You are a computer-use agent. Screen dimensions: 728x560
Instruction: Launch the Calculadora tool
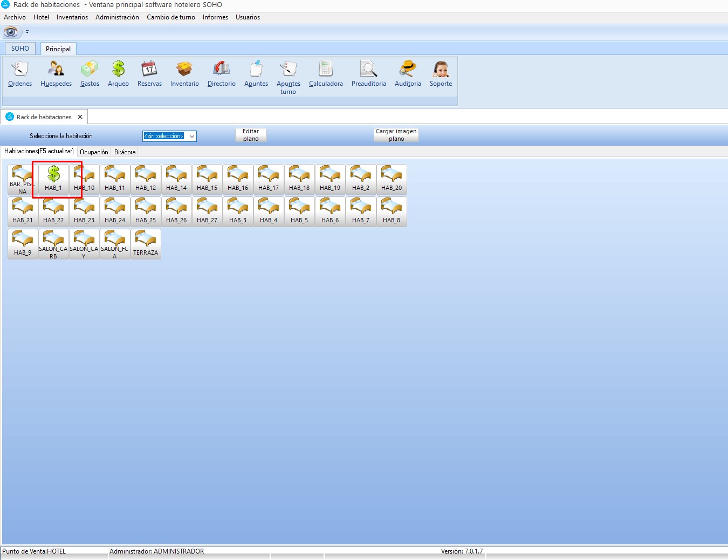pyautogui.click(x=326, y=73)
